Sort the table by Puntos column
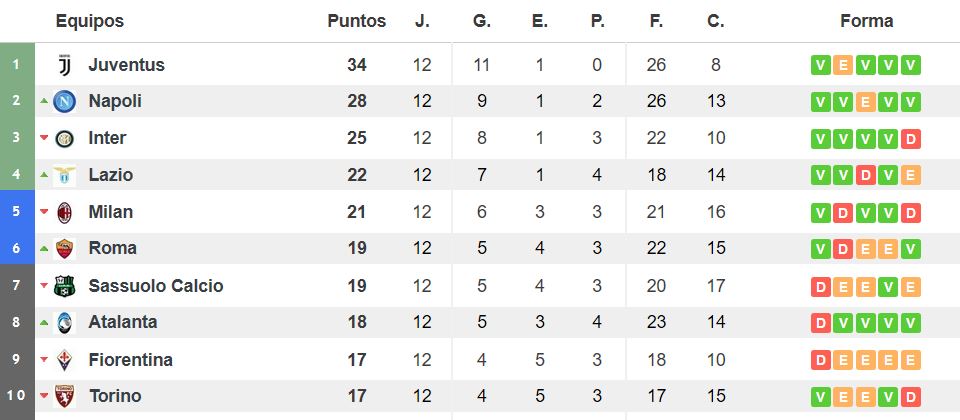The width and height of the screenshot is (960, 420). (x=356, y=21)
